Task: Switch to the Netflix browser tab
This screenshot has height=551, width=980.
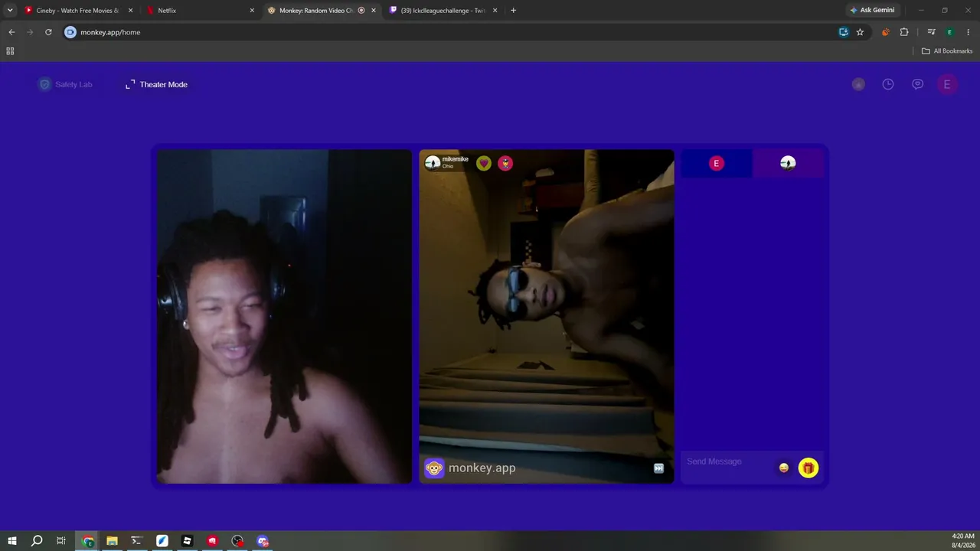Action: (201, 11)
